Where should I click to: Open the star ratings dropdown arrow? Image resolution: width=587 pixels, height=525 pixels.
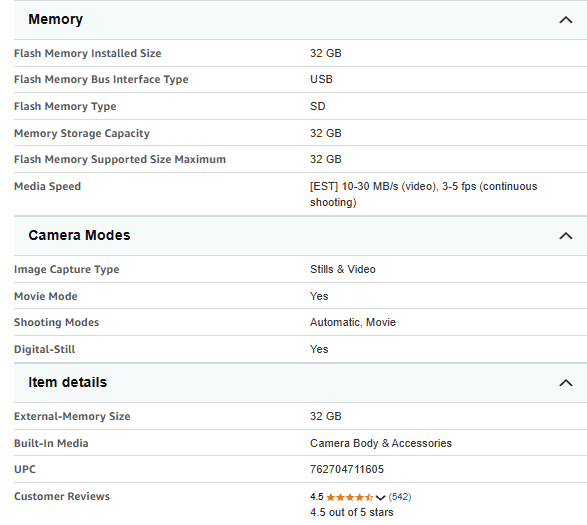point(380,497)
